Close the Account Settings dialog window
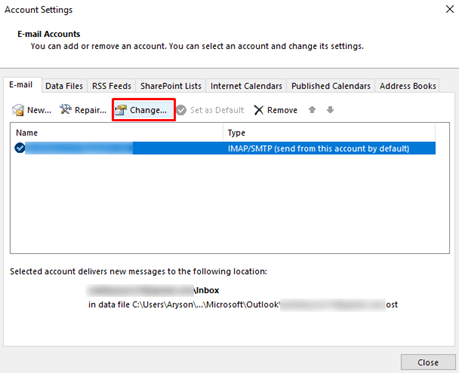Screen dimensions: 459x373 450,9
